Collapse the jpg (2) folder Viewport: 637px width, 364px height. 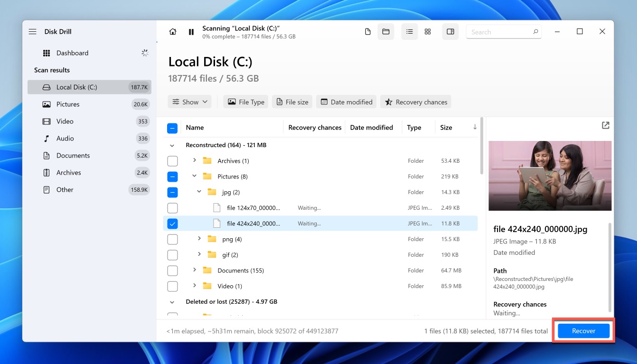point(200,192)
